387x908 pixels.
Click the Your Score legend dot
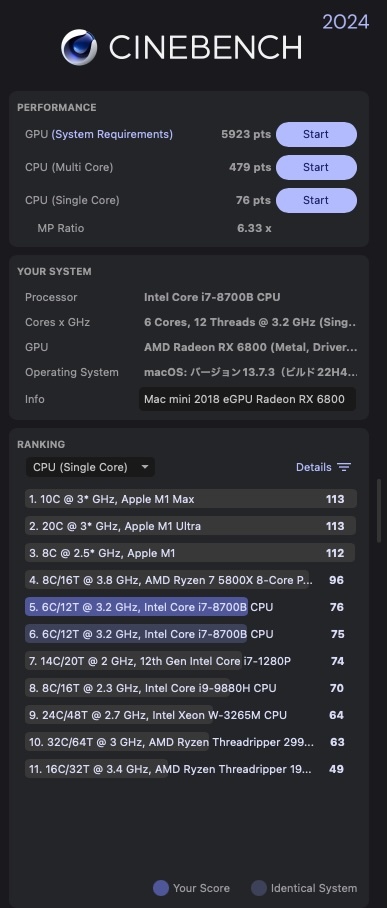pyautogui.click(x=161, y=888)
